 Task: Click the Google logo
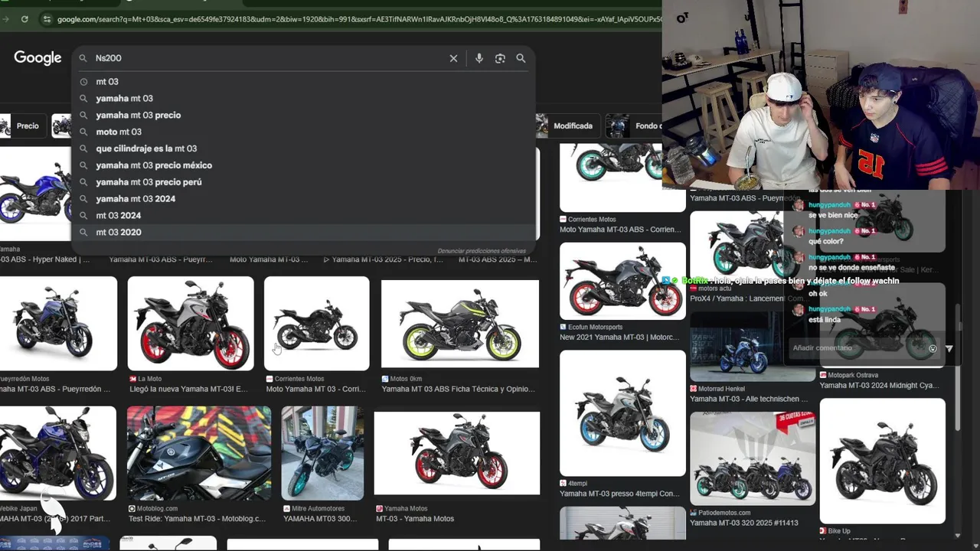(38, 58)
